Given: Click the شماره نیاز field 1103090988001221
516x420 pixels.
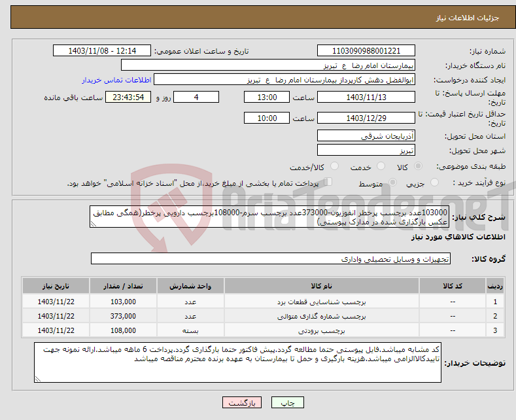Looking at the screenshot, I should tap(366, 50).
